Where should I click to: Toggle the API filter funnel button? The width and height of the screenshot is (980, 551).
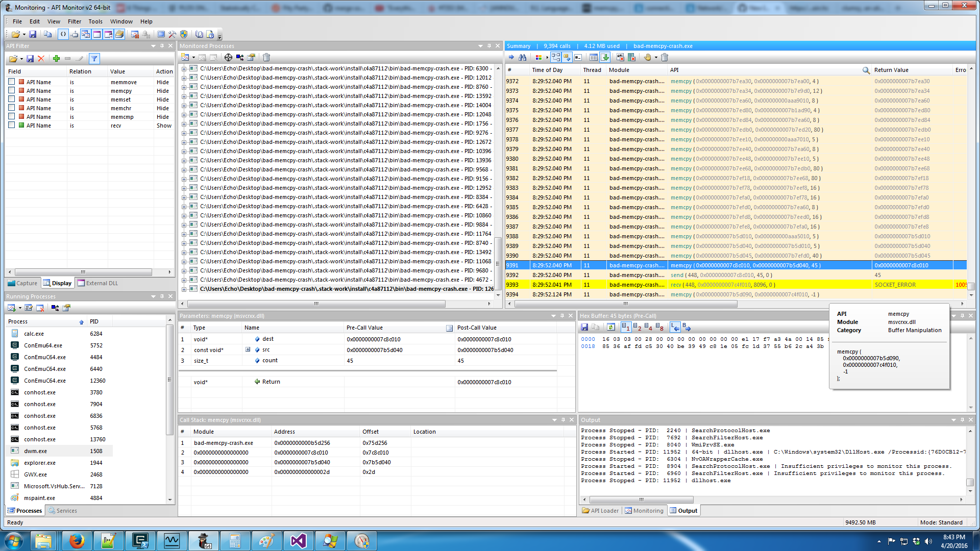click(94, 59)
